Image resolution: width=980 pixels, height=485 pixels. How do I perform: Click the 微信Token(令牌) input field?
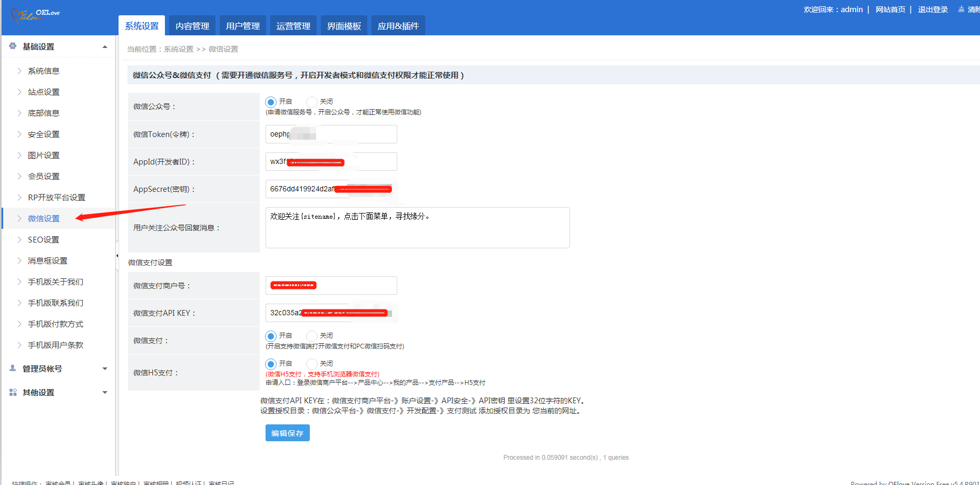(x=331, y=134)
